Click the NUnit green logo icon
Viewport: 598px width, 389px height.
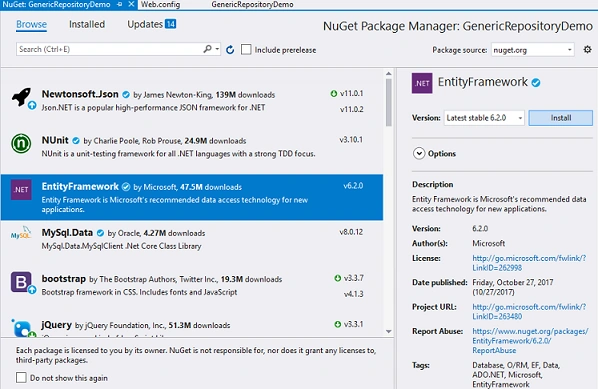point(21,144)
